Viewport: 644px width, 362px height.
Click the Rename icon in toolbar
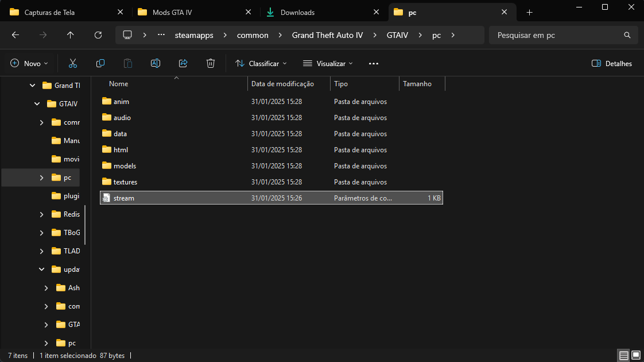coord(156,63)
